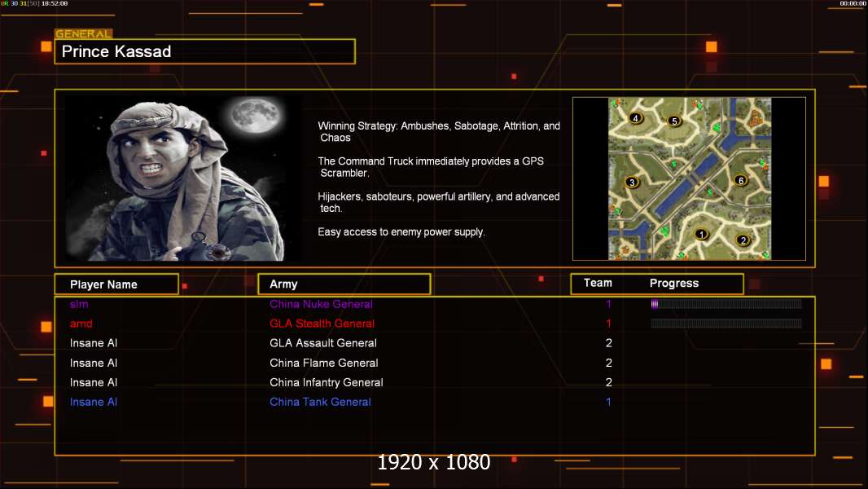This screenshot has height=489, width=868.
Task: Click the GLA Stealth General army entry
Action: tap(322, 324)
